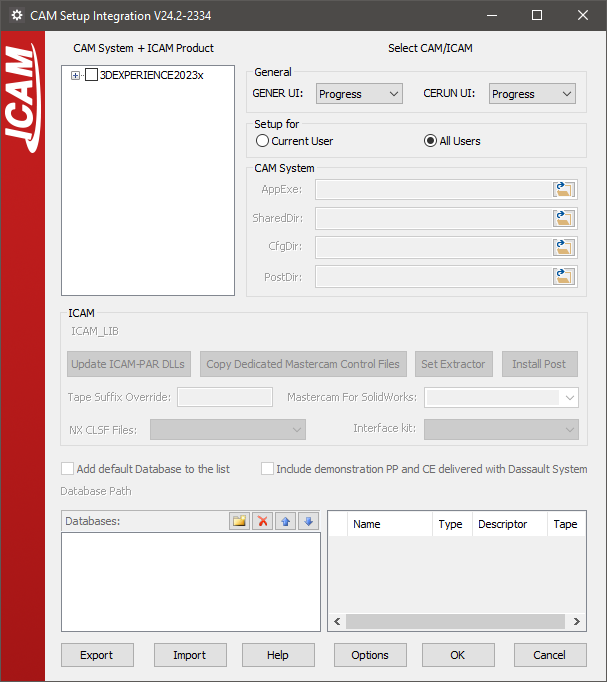Open the Interface kit dropdown
The width and height of the screenshot is (607, 682).
(501, 430)
